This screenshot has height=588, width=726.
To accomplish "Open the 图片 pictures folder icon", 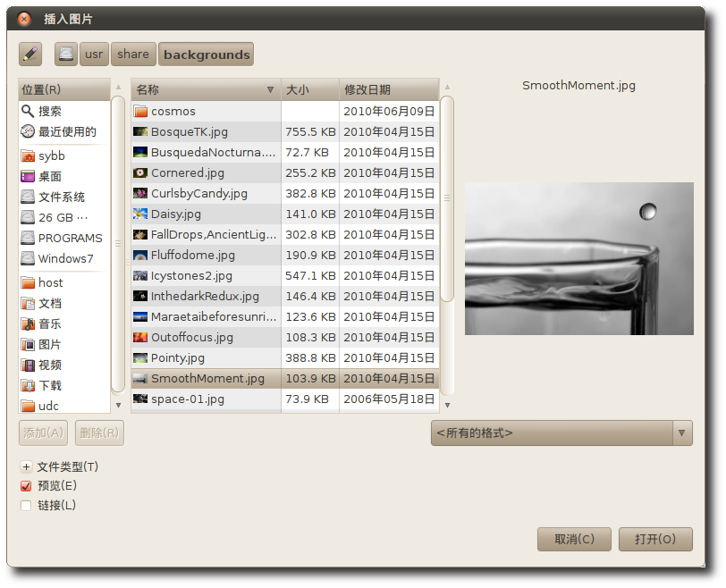I will pos(28,345).
